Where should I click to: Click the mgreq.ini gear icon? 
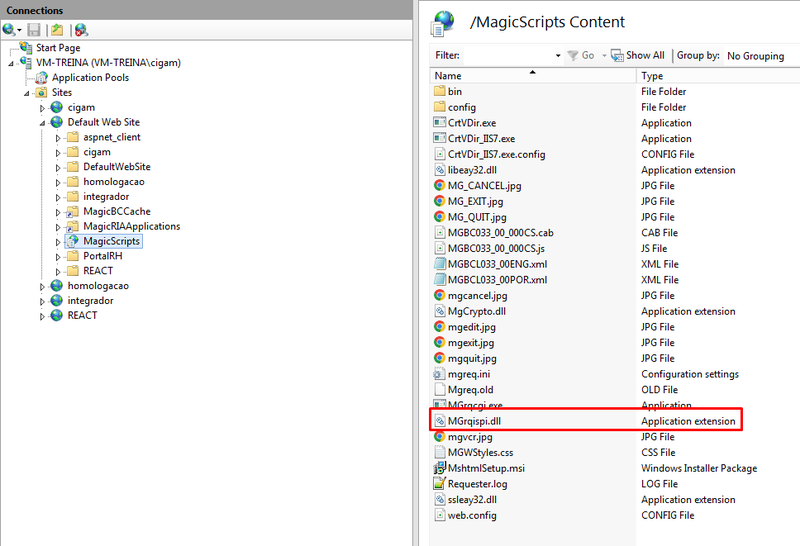[439, 374]
